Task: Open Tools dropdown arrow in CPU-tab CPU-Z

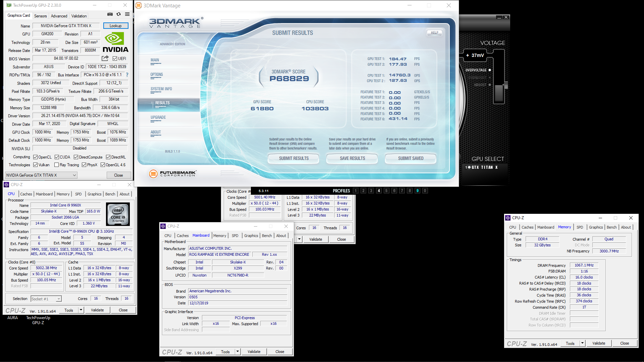Action: pyautogui.click(x=81, y=310)
